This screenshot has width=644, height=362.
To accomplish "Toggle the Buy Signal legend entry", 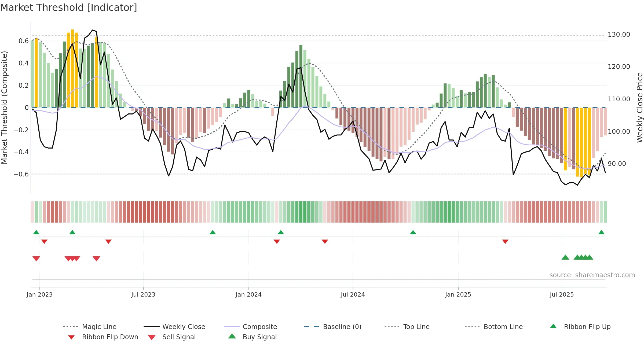I will [252, 337].
